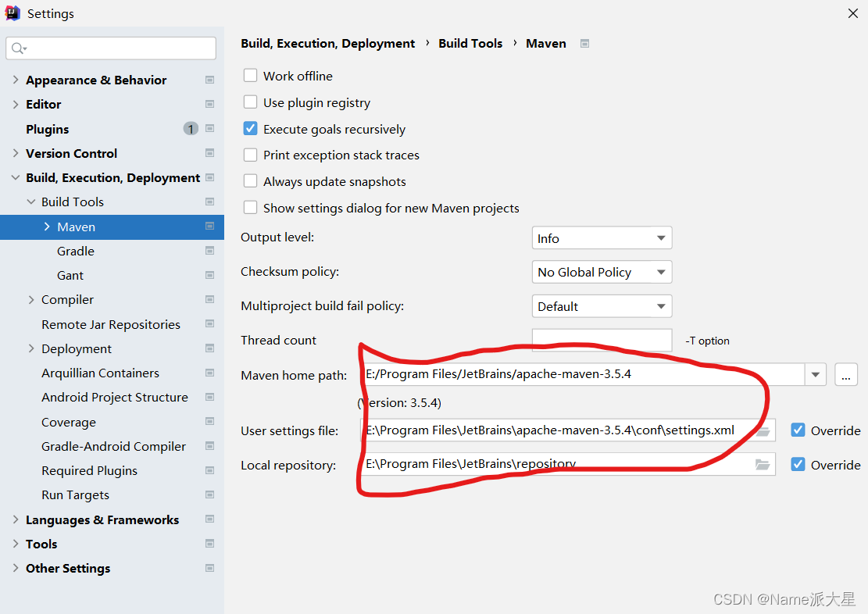Enable Use plugin registry checkbox
868x614 pixels.
coord(250,102)
